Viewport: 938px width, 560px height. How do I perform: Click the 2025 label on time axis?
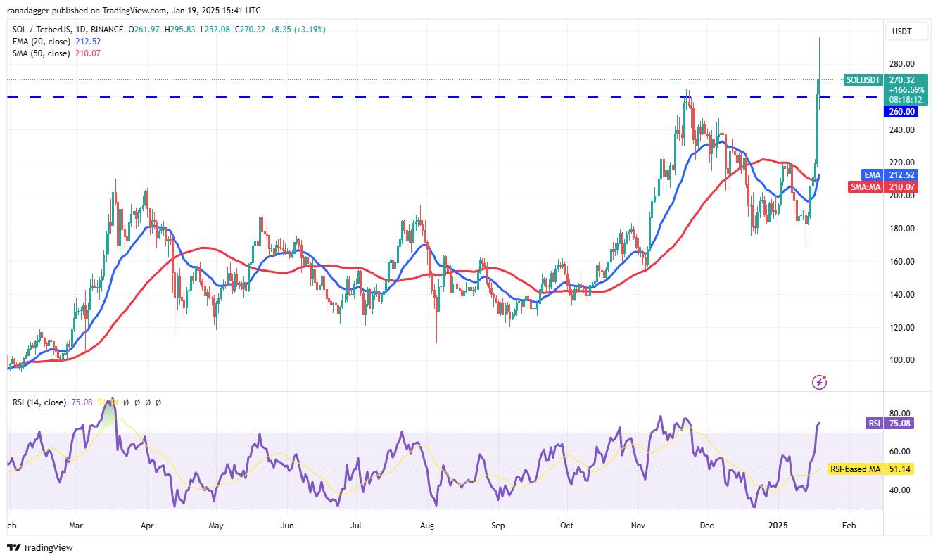pyautogui.click(x=777, y=525)
